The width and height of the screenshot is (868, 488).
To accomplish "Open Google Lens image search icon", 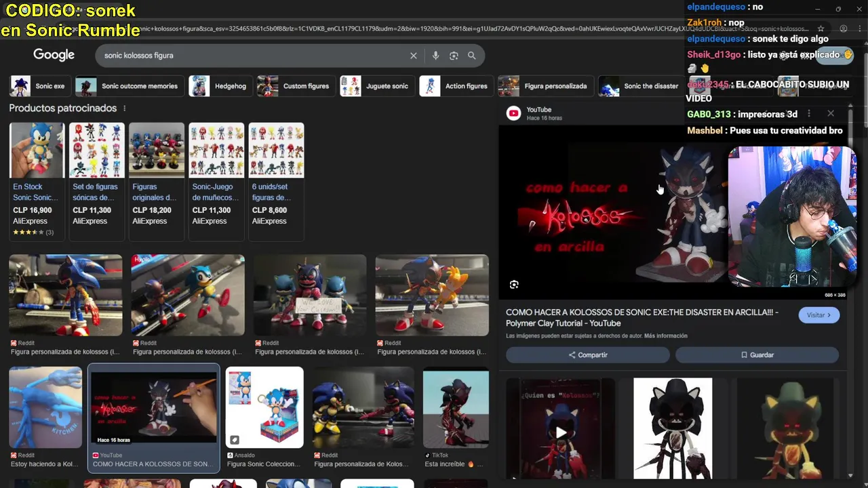I will tap(454, 56).
